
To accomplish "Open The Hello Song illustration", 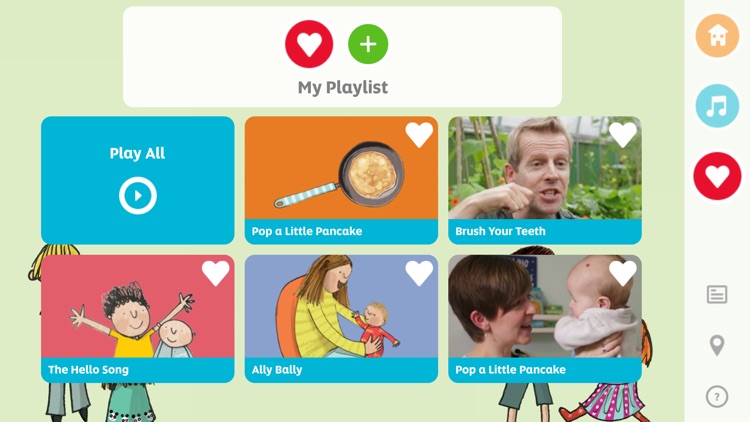I will (138, 306).
